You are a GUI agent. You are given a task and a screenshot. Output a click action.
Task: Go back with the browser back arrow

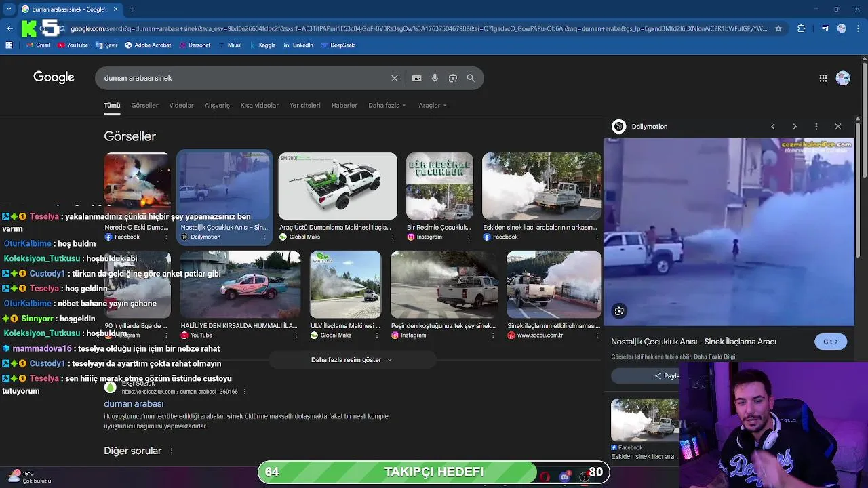pos(9,28)
